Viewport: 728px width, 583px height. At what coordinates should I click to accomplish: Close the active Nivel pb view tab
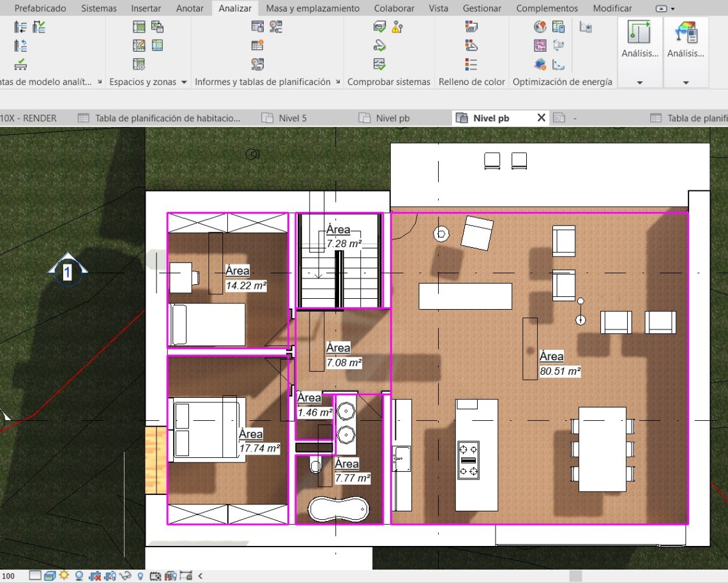pyautogui.click(x=541, y=118)
